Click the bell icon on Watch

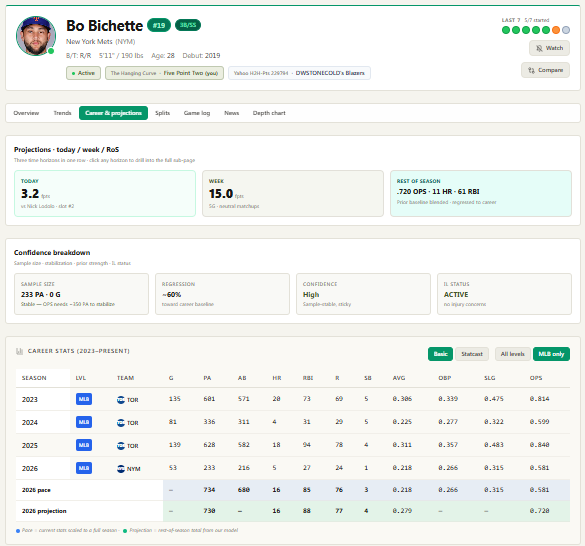[539, 48]
